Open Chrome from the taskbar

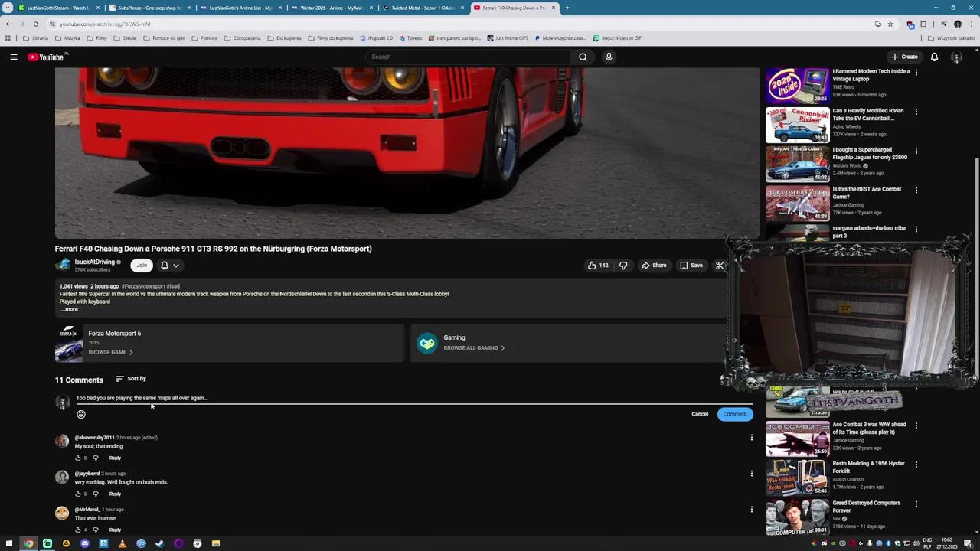pos(28,543)
